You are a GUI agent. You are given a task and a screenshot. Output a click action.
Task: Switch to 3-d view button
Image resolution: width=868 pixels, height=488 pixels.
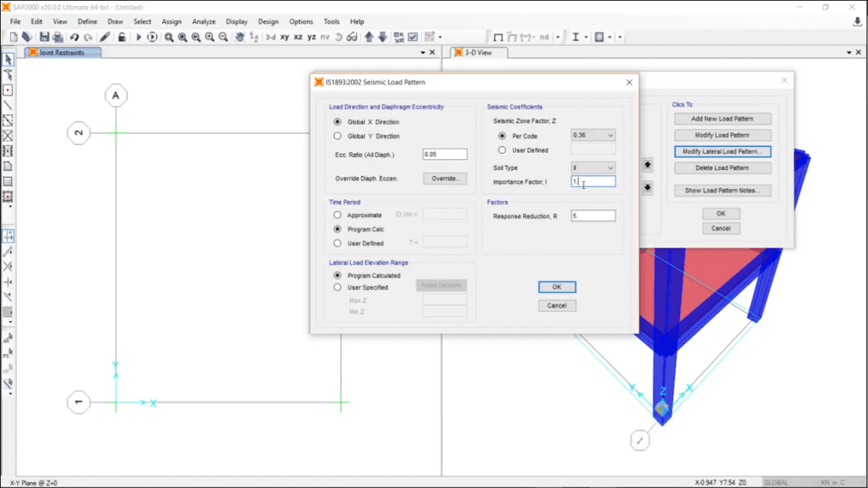pos(271,37)
